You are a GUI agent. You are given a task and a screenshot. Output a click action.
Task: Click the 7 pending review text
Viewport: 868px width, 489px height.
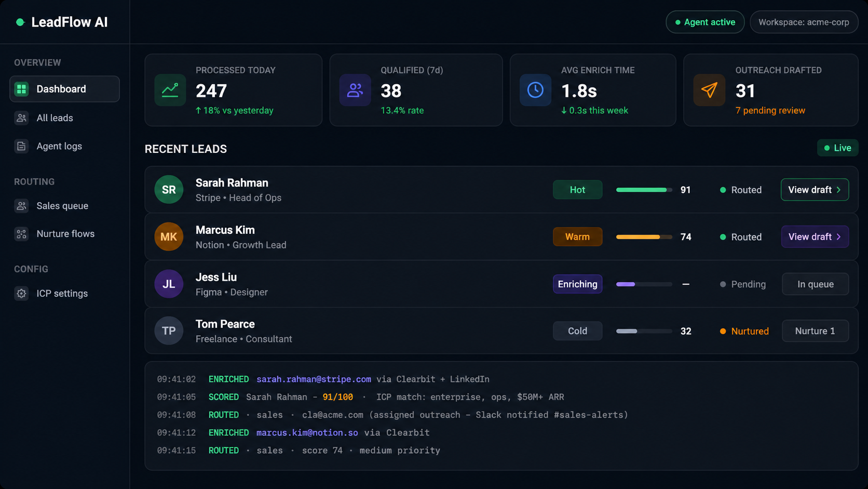pos(770,111)
